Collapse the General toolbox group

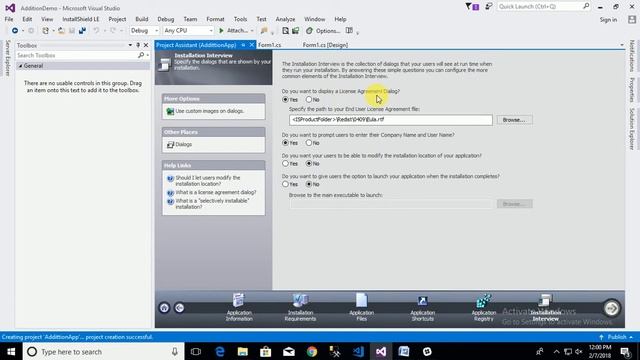click(x=20, y=66)
